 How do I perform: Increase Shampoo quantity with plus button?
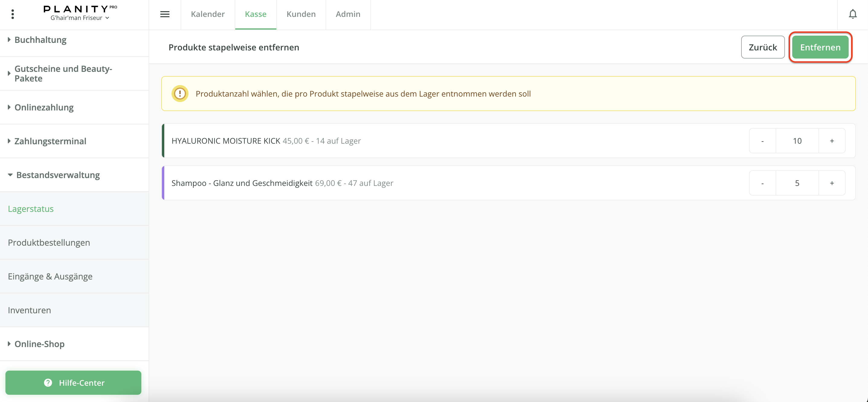point(832,183)
